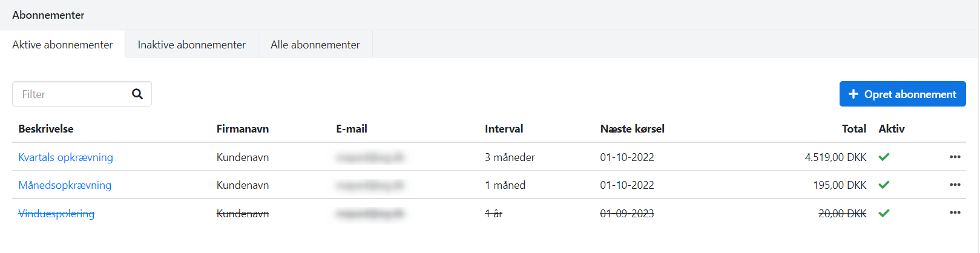The width and height of the screenshot is (980, 253).
Task: Sort by Beskrivelse column header
Action: tap(46, 128)
